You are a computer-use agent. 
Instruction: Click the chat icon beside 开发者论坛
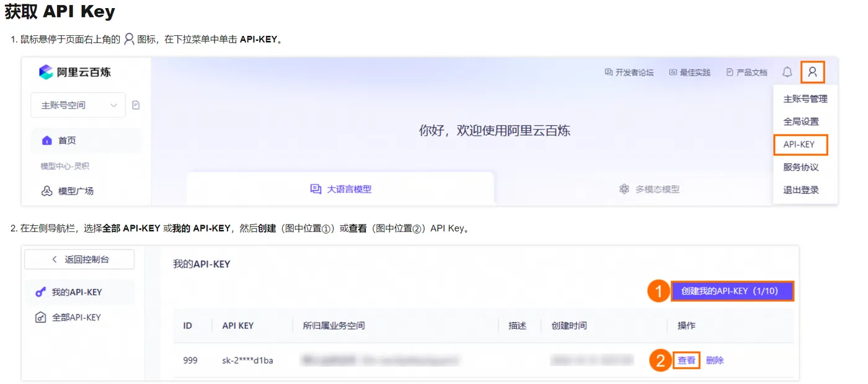point(608,73)
